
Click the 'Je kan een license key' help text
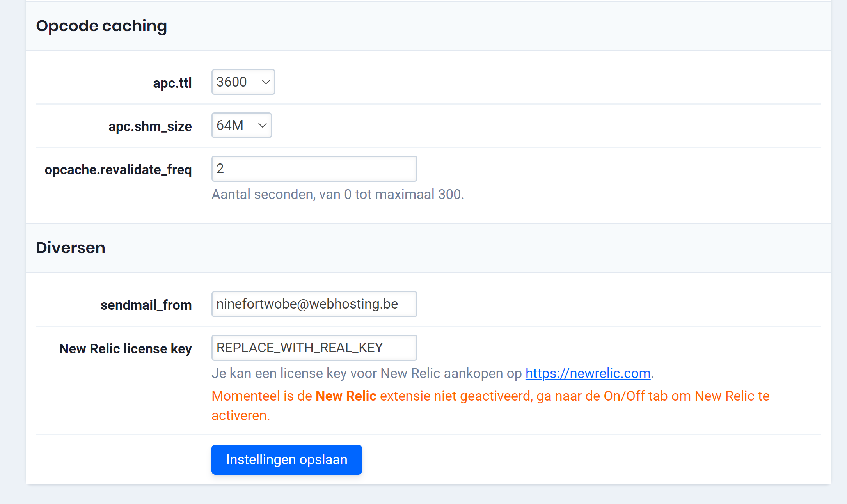[367, 373]
